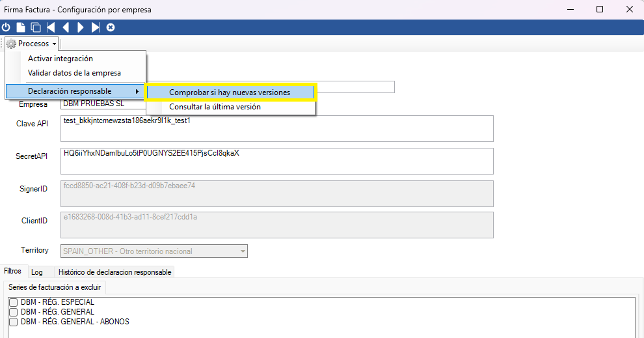Click the power icon in the toolbar
Screen dimensions: 644x338
pyautogui.click(x=7, y=27)
